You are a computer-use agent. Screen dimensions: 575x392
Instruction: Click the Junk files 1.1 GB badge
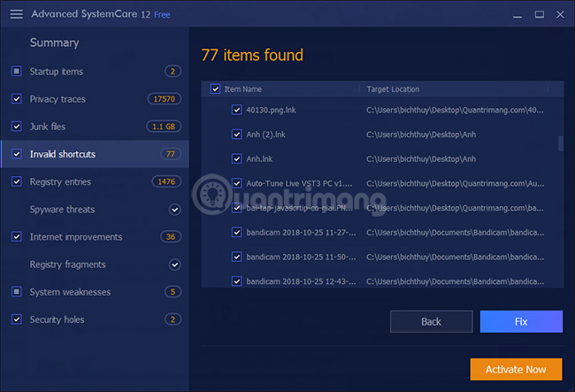tap(164, 127)
